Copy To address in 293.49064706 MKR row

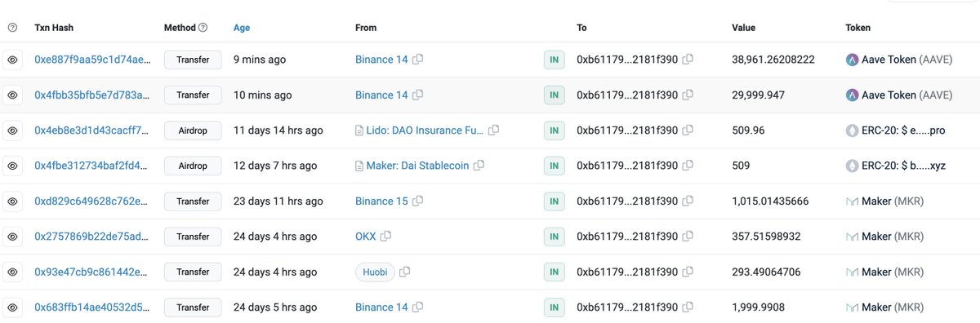(x=688, y=272)
